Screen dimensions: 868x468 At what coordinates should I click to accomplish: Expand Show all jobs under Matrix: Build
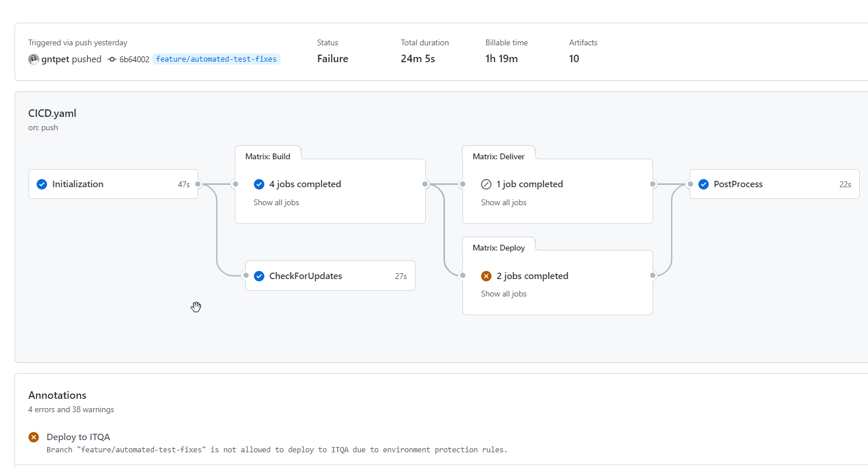coord(276,202)
